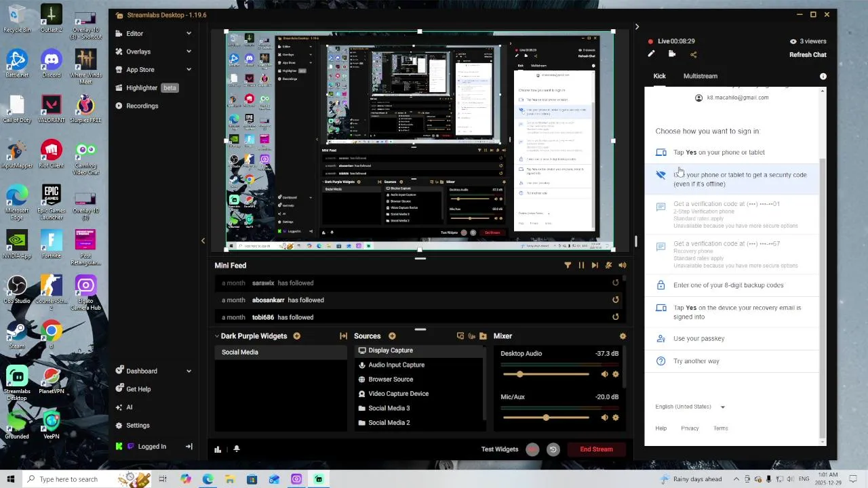Image resolution: width=868 pixels, height=488 pixels.
Task: Click the share icon under the Live timer
Action: point(693,54)
